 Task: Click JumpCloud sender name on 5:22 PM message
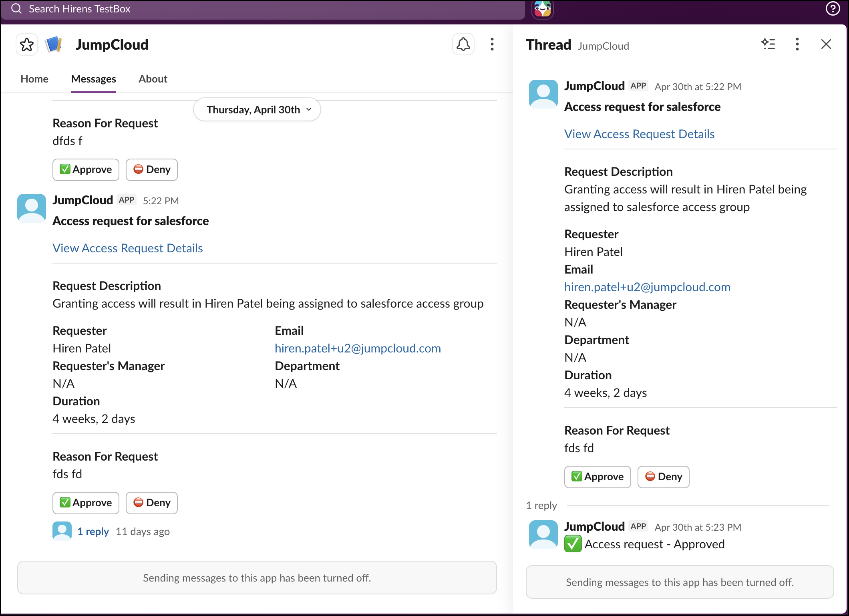83,200
